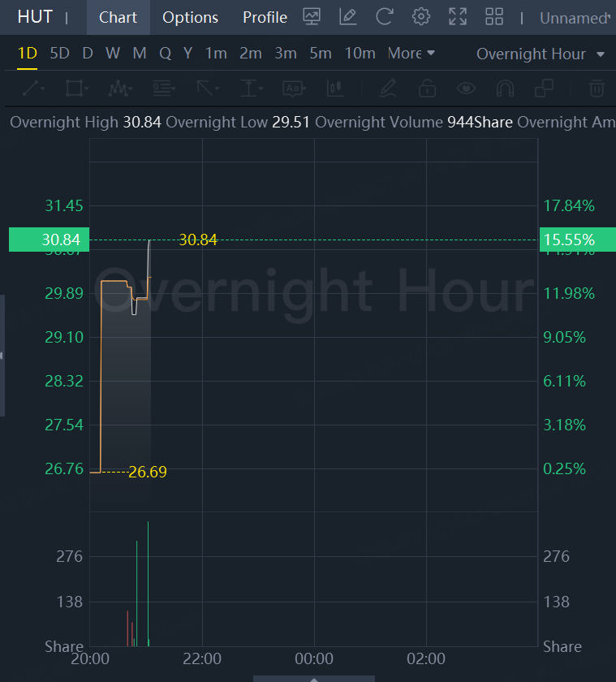Switch to the Options tab
The width and height of the screenshot is (616, 682).
click(190, 17)
